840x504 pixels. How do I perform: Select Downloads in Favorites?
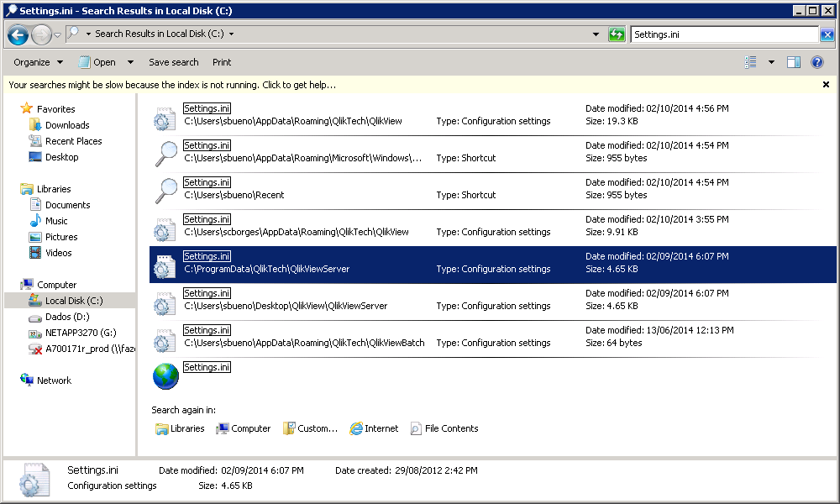tap(67, 125)
